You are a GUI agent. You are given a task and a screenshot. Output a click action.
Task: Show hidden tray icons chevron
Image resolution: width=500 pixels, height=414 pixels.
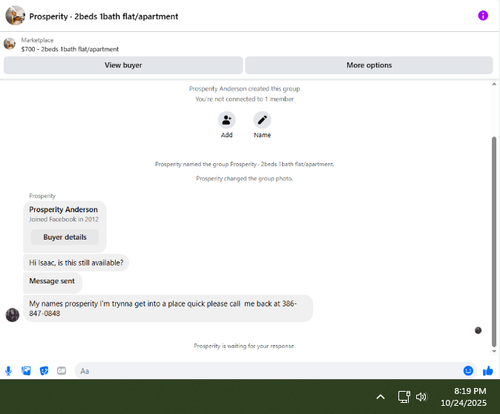coord(380,397)
